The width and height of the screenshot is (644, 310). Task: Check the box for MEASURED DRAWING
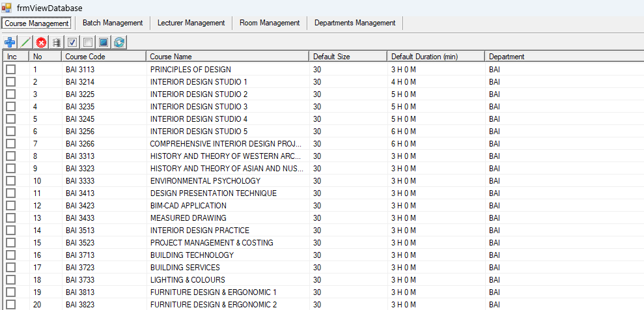pyautogui.click(x=10, y=218)
